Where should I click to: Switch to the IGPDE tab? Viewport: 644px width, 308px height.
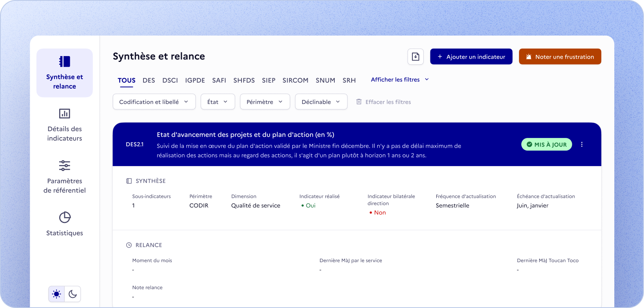tap(195, 80)
